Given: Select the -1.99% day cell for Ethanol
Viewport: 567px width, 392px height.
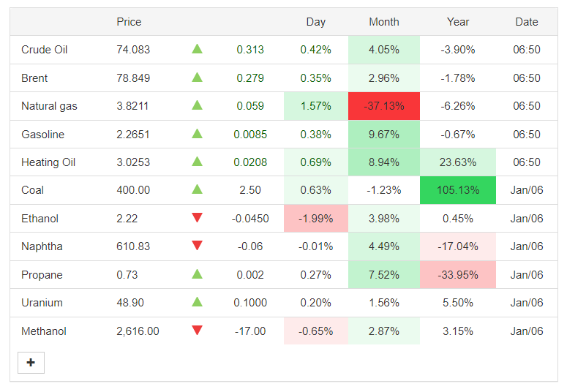Looking at the screenshot, I should pos(315,219).
